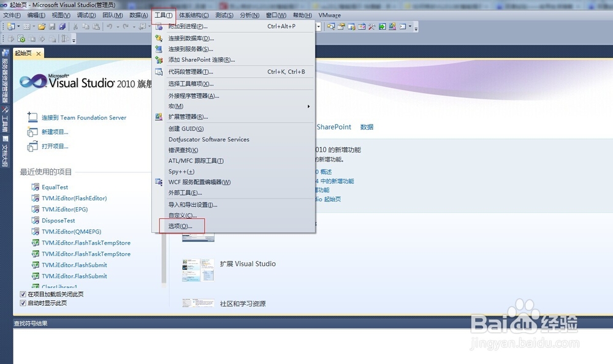Switch to the SharePoint start page tab
Image resolution: width=613 pixels, height=364 pixels.
tap(334, 127)
